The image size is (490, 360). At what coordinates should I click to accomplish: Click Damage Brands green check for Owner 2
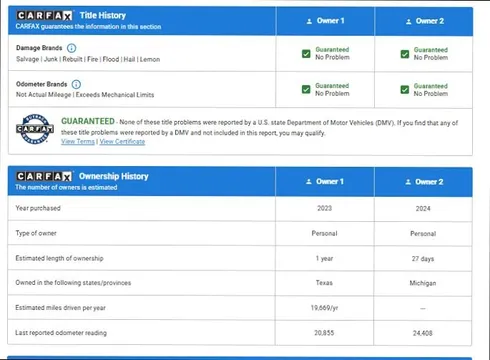405,54
